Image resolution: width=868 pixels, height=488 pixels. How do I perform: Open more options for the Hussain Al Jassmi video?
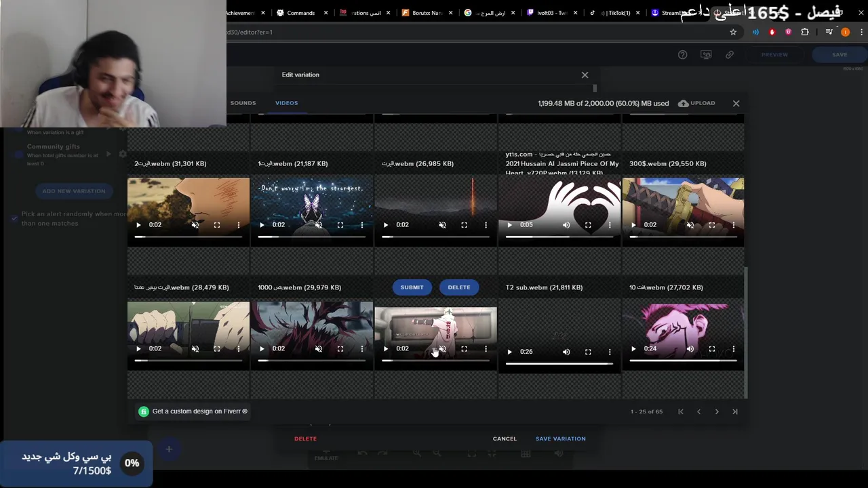[610, 225]
